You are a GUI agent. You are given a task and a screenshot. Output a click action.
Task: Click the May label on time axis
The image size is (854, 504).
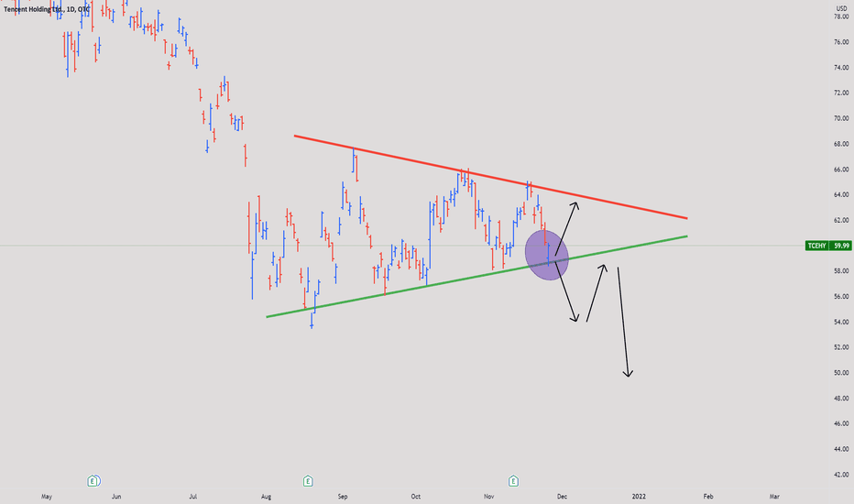point(47,497)
